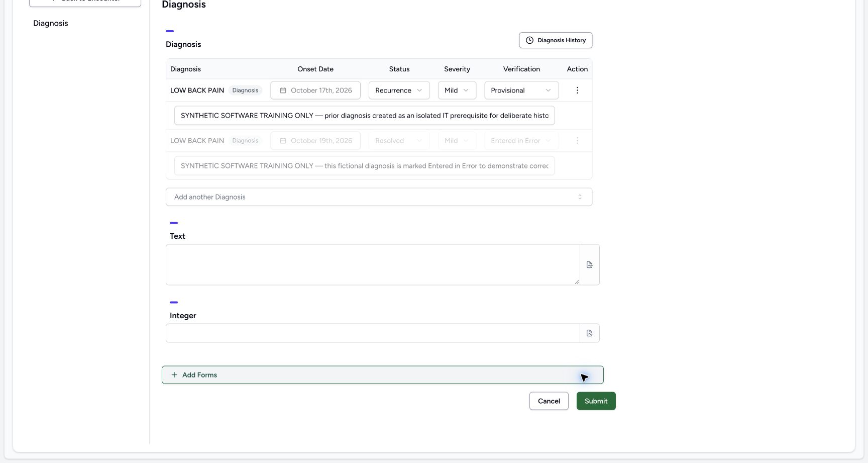Open Diagnosis History
Viewport: 868px width, 463px height.
pyautogui.click(x=556, y=40)
